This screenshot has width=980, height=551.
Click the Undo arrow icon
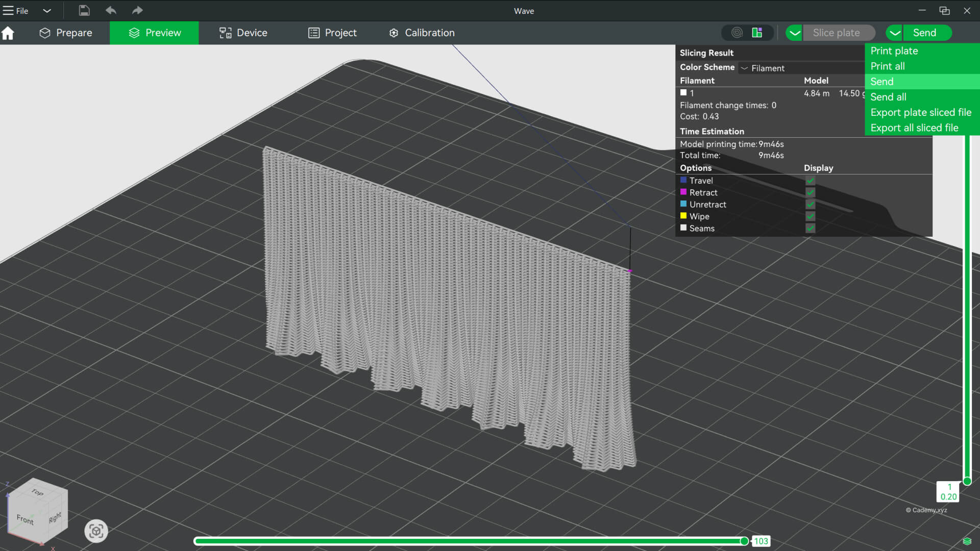111,11
